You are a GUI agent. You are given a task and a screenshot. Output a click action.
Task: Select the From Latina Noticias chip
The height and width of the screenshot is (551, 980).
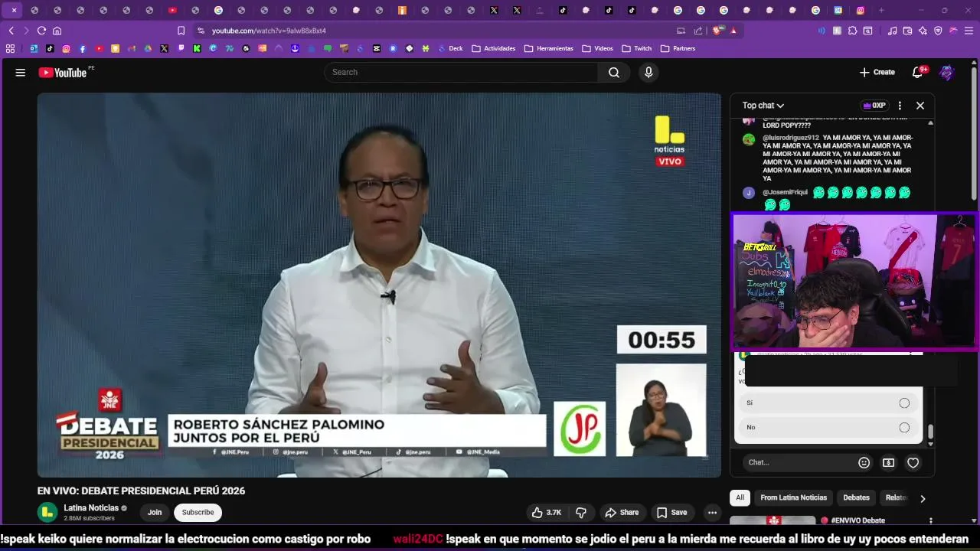coord(793,497)
